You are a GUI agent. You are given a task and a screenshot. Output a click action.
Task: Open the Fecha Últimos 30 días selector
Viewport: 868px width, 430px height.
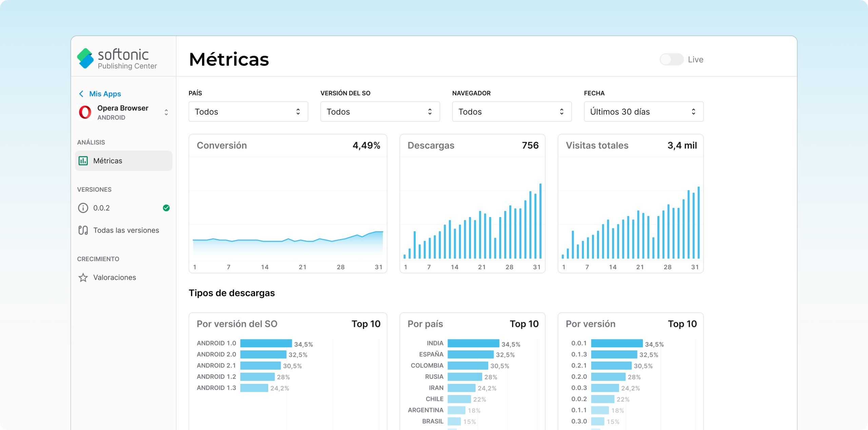coord(643,112)
